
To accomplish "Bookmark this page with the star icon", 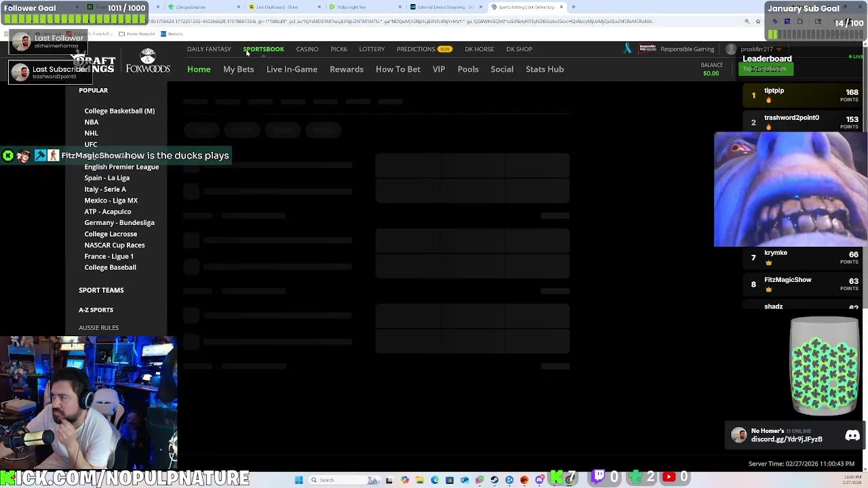I will [x=758, y=21].
